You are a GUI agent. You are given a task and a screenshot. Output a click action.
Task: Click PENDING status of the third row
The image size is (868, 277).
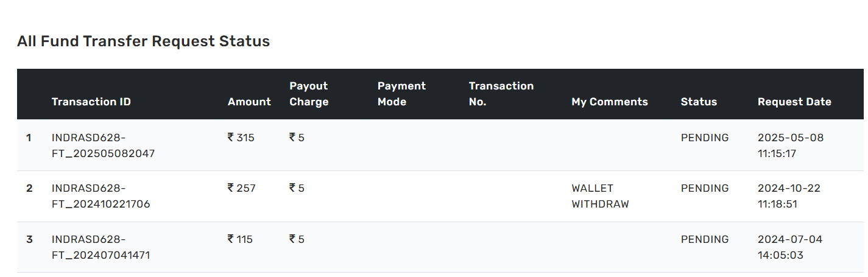tap(705, 239)
